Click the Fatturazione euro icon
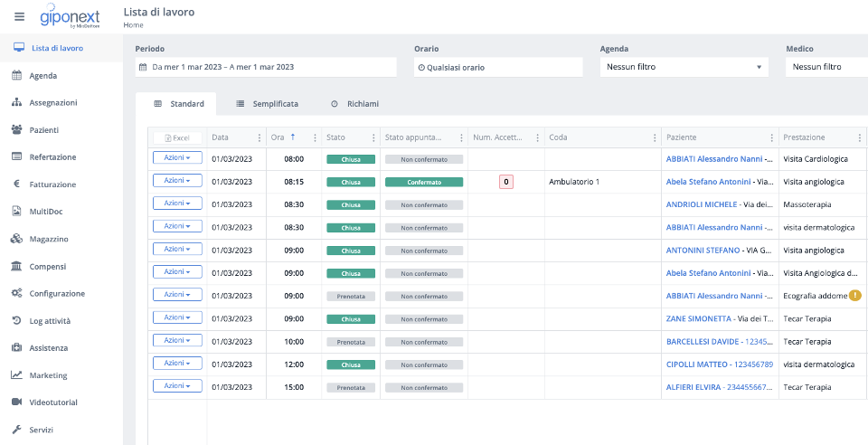This screenshot has height=445, width=868. [16, 185]
